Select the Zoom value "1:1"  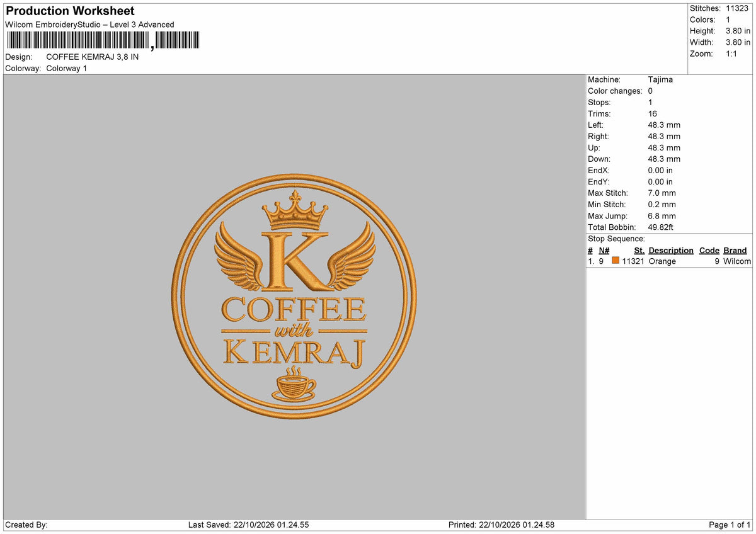tap(733, 54)
